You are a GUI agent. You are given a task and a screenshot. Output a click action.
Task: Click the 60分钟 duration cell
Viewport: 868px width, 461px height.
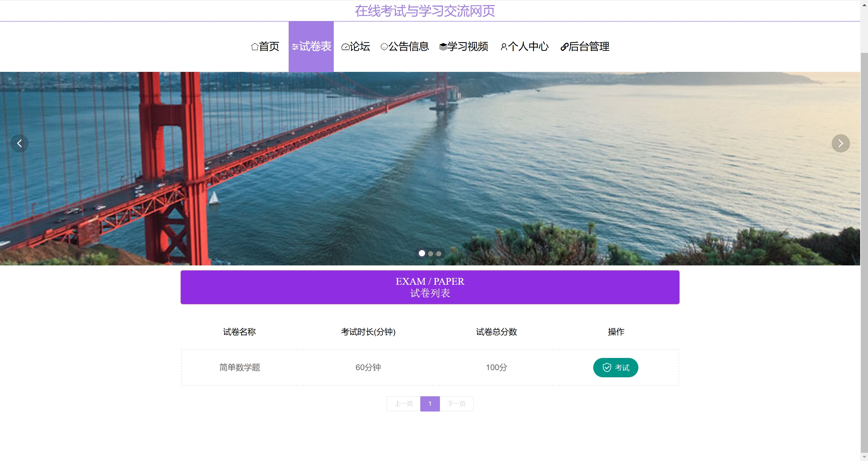click(368, 367)
